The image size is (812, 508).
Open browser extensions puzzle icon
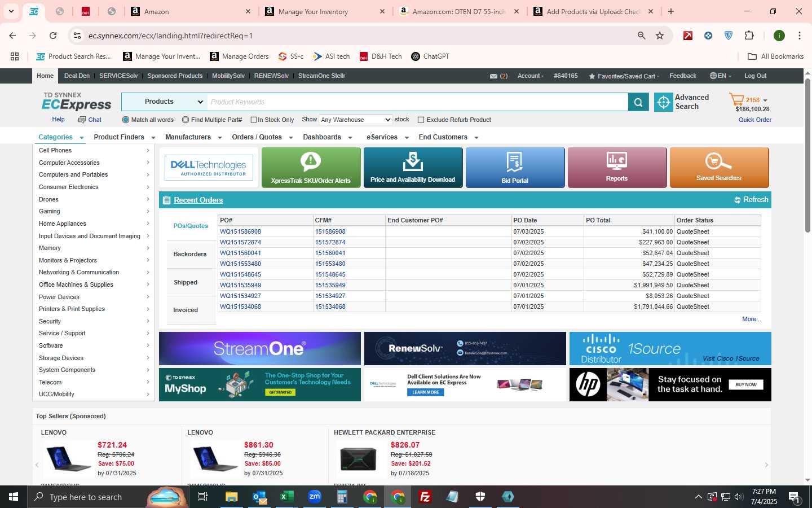749,36
